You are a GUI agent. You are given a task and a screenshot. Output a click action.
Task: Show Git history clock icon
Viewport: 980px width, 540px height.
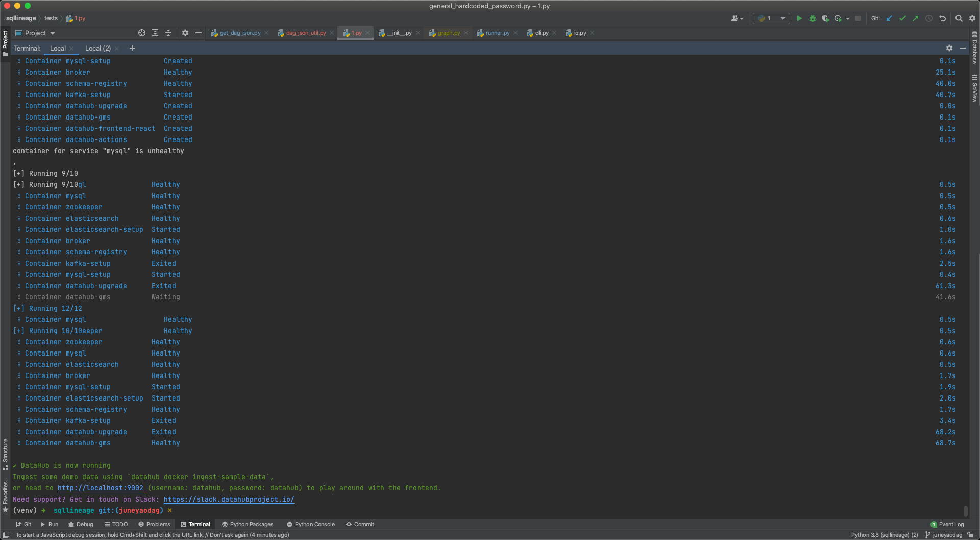[929, 18]
